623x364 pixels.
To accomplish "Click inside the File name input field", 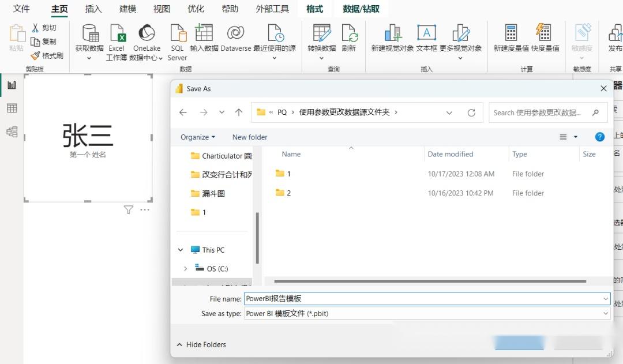I will [346, 299].
